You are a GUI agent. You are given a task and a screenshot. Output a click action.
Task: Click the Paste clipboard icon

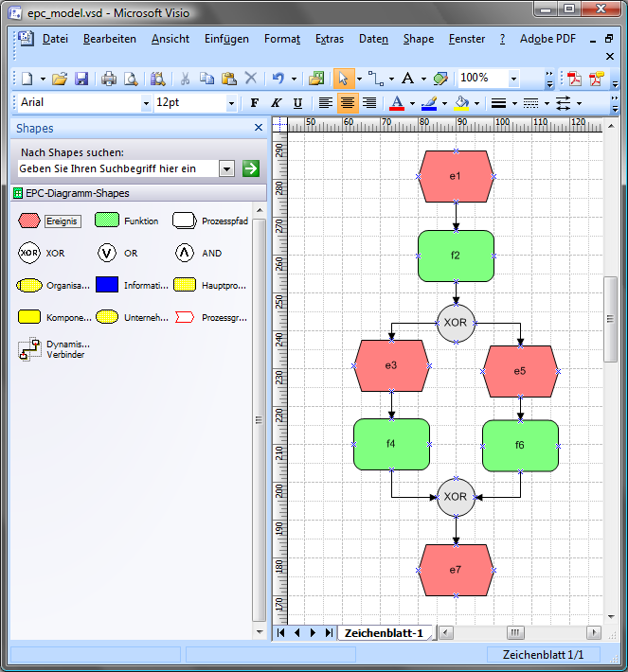point(229,79)
